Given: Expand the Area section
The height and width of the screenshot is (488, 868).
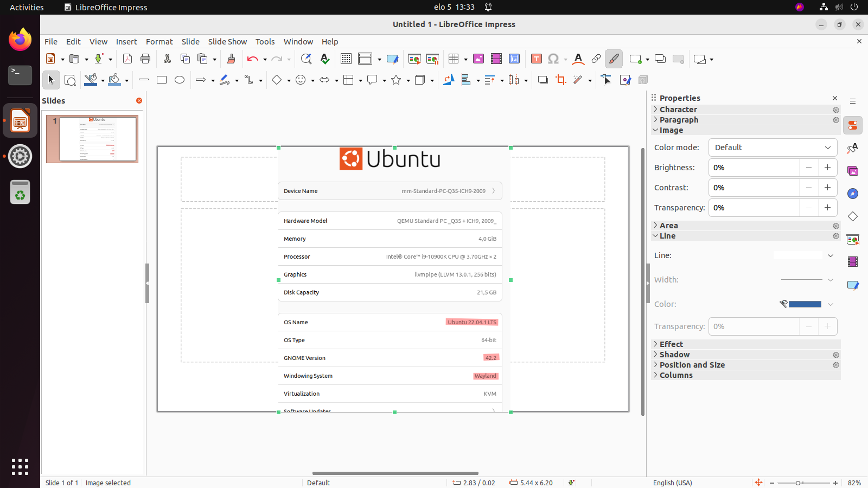Looking at the screenshot, I should point(668,226).
